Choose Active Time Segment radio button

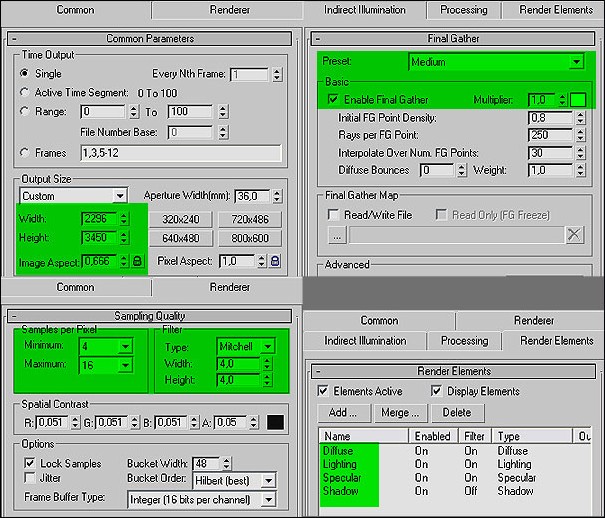click(25, 93)
